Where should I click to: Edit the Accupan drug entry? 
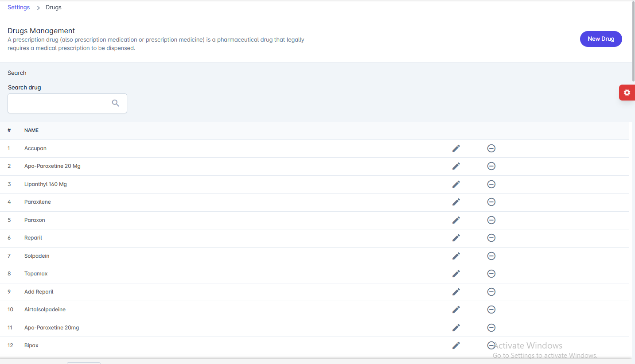(x=456, y=148)
